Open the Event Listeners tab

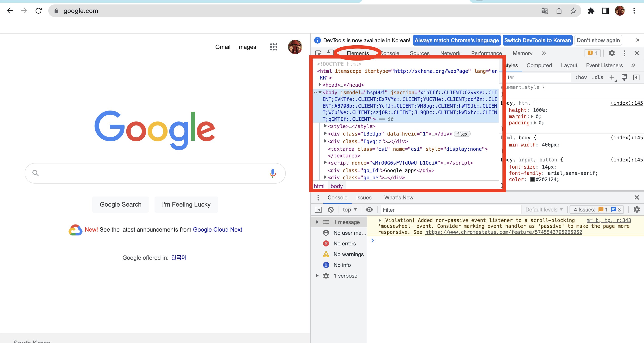point(604,65)
